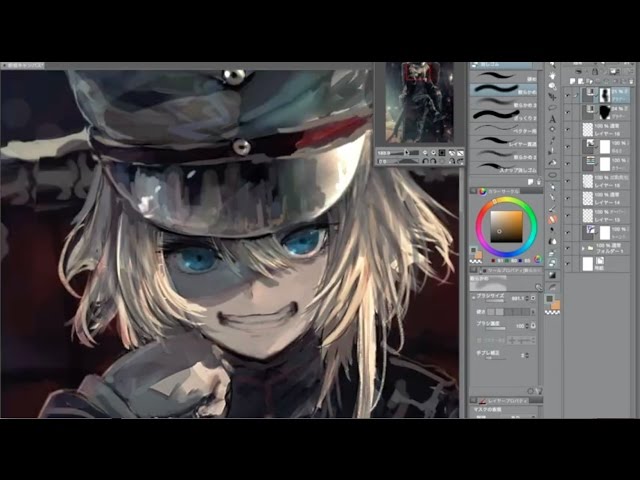Click reset icon at Tool Property bottom

click(x=530, y=391)
